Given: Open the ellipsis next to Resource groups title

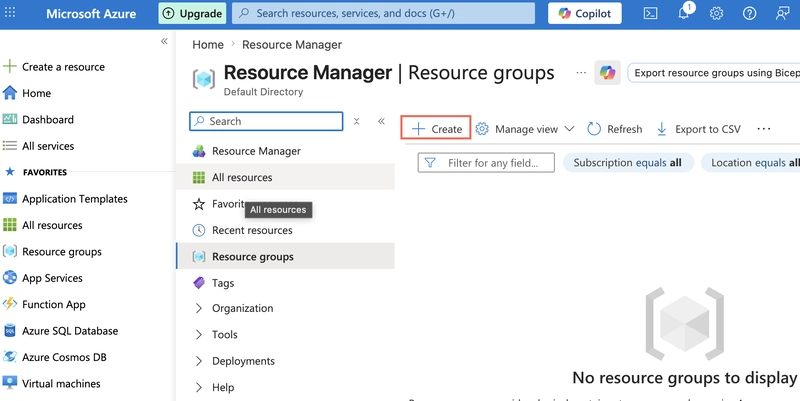Looking at the screenshot, I should (x=581, y=73).
